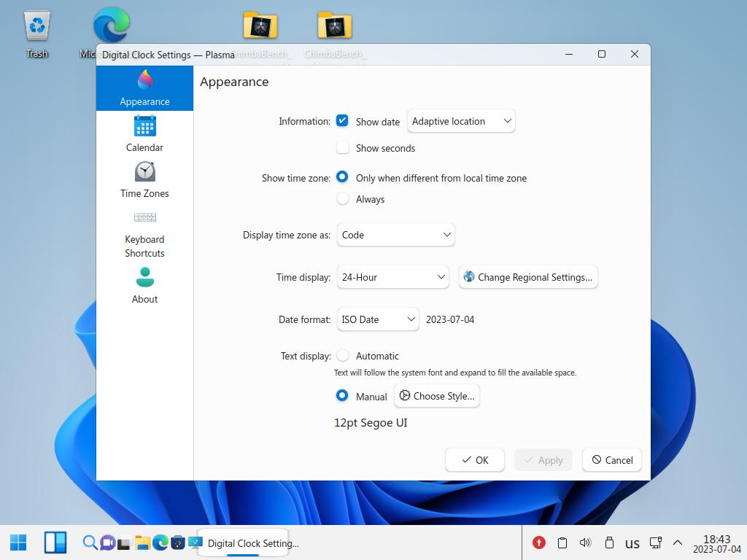Open the Trash on the desktop

click(x=36, y=34)
